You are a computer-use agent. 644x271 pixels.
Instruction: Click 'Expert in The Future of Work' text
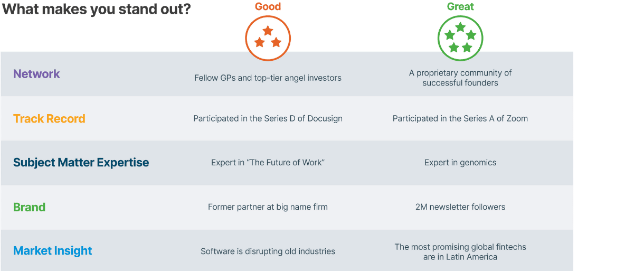point(268,163)
